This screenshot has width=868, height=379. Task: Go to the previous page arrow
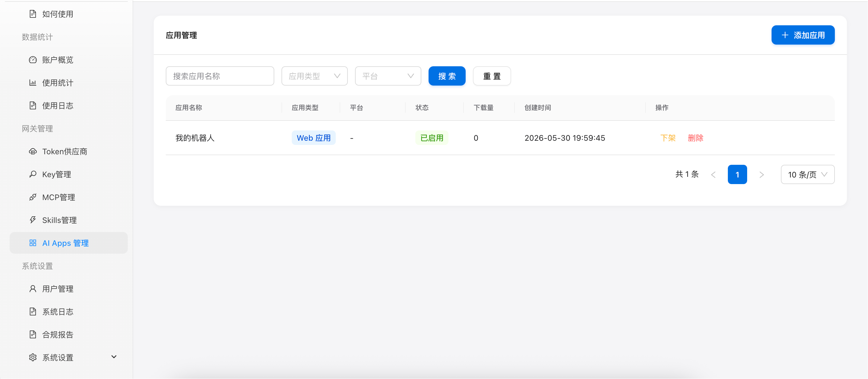[x=713, y=174]
